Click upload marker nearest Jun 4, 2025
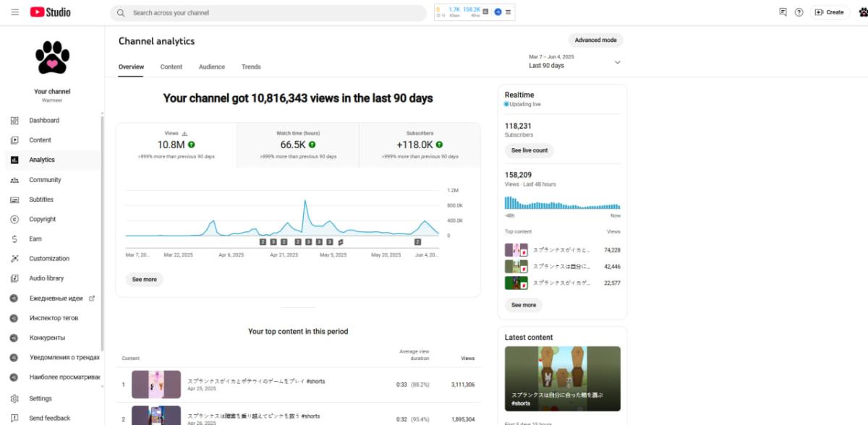Viewport: 868px width, 425px height. pyautogui.click(x=417, y=242)
